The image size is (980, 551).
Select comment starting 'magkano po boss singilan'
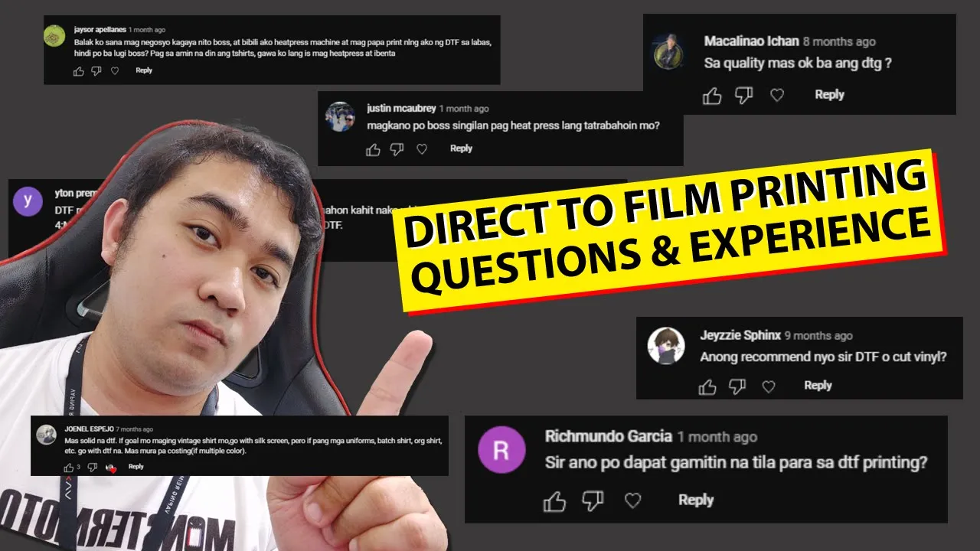point(513,126)
